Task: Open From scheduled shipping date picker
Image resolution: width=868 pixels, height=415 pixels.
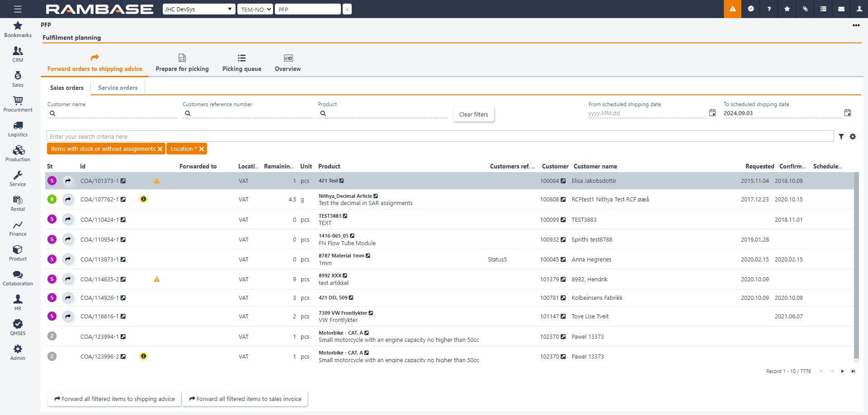Action: coord(712,113)
